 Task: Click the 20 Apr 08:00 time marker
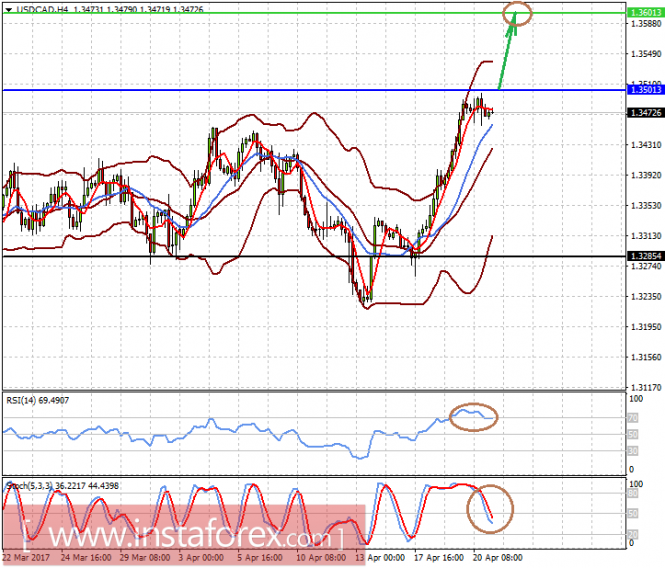point(497,557)
